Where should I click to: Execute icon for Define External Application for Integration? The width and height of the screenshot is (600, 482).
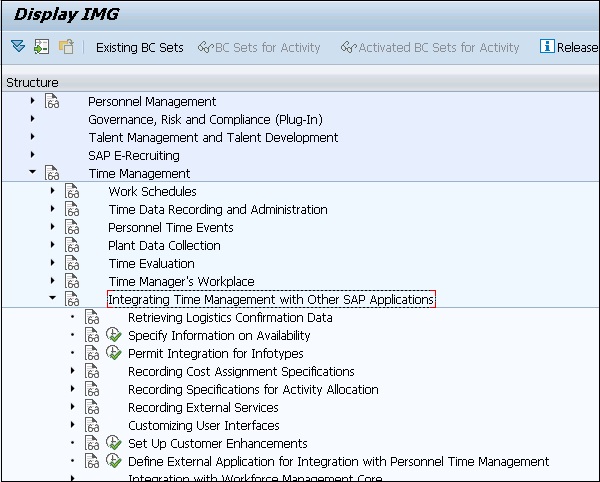pos(114,462)
